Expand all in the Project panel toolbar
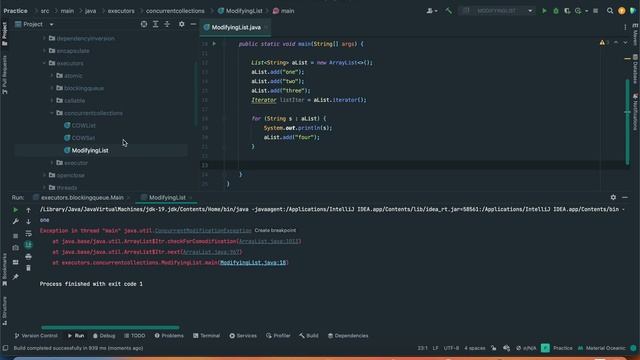 tap(156, 24)
